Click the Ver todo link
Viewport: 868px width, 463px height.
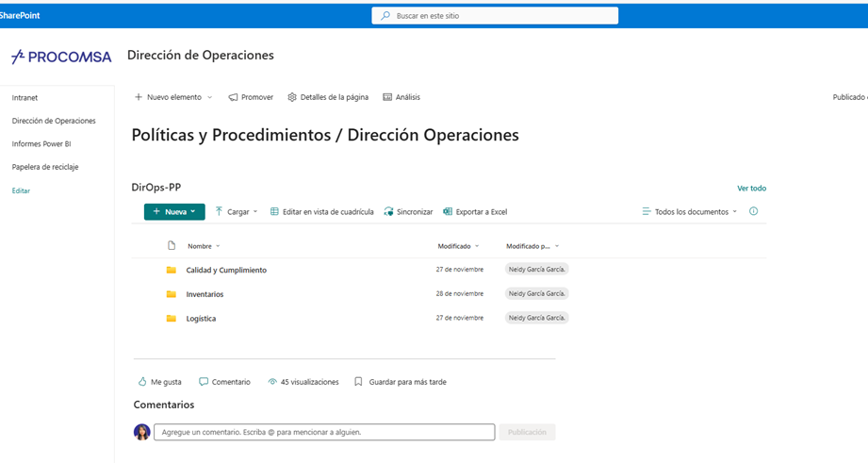751,189
